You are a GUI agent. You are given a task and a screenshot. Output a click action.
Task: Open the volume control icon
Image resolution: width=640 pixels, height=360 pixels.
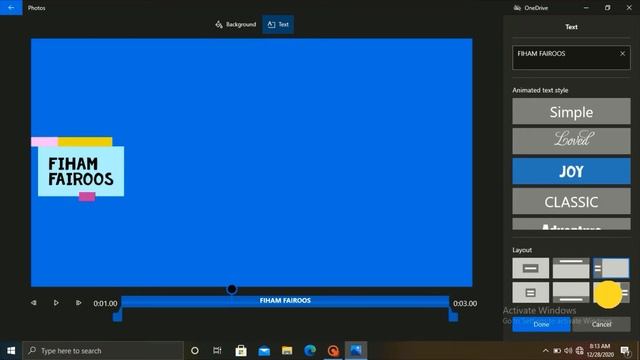point(568,351)
